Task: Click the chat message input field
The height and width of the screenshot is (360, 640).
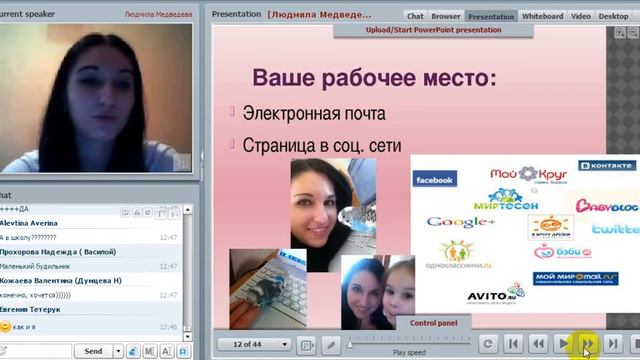Action: [36, 351]
